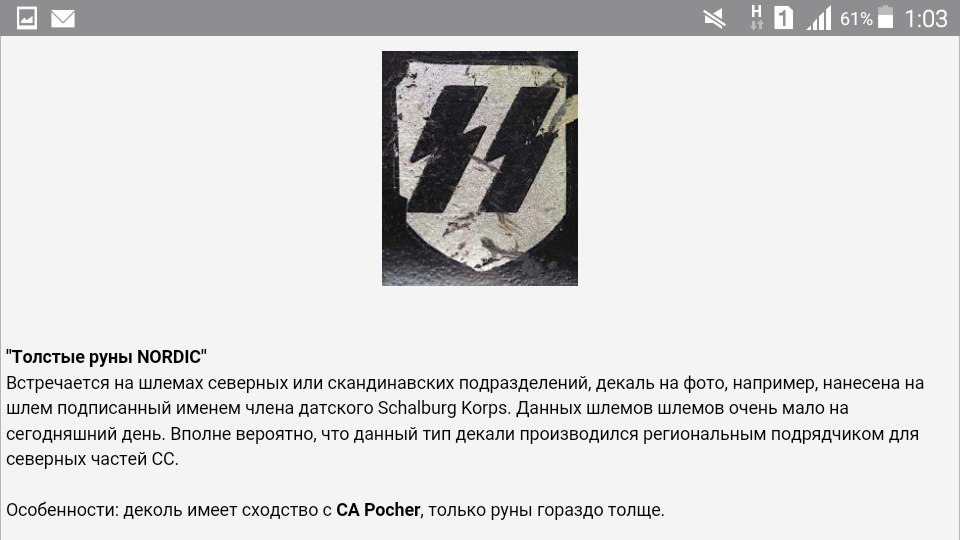Tap the 61% battery percentage text
The image size is (960, 540).
pyautogui.click(x=856, y=19)
